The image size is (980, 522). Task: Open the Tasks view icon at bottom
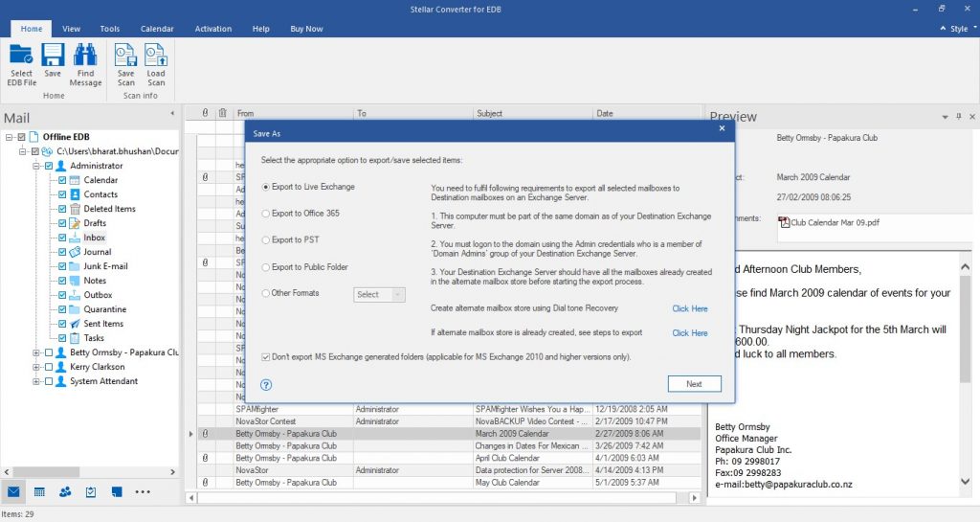click(x=91, y=492)
